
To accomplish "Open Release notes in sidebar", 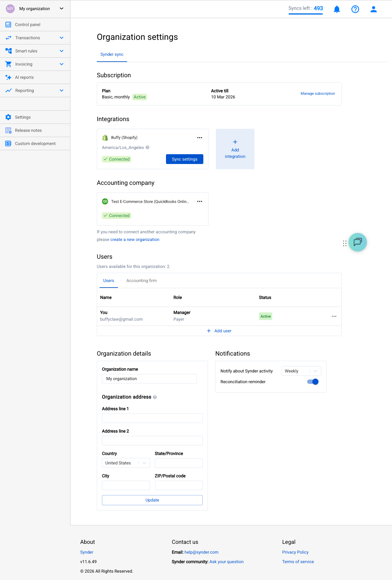I will (35, 130).
